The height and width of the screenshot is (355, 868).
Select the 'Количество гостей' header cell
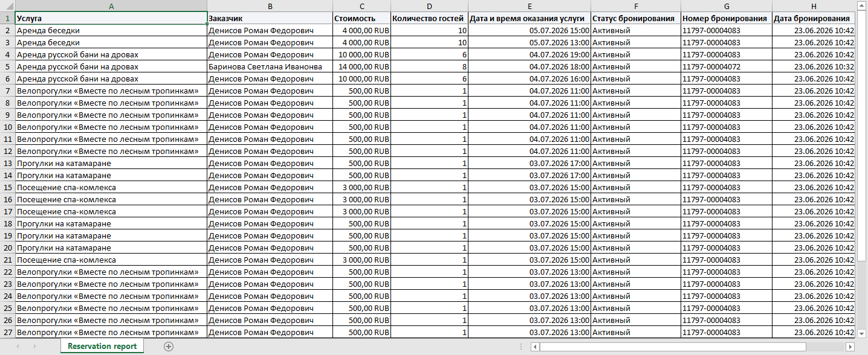pos(429,18)
